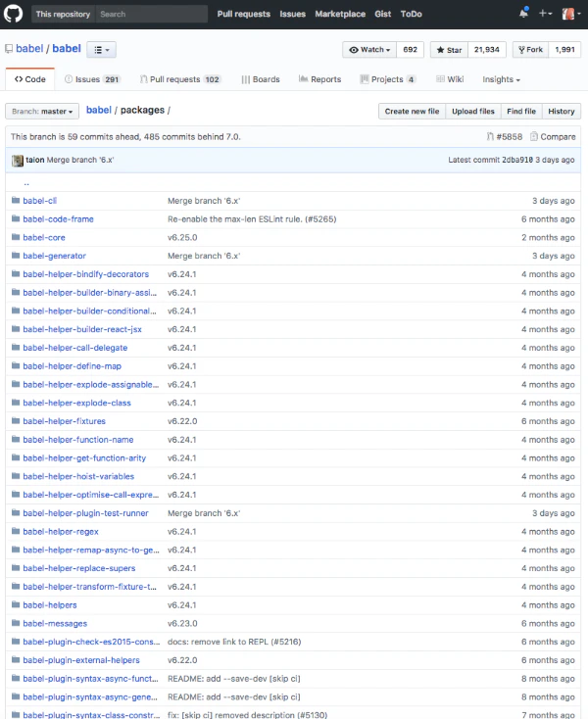The width and height of the screenshot is (588, 719).
Task: View the 692 watchers count
Action: [x=410, y=50]
